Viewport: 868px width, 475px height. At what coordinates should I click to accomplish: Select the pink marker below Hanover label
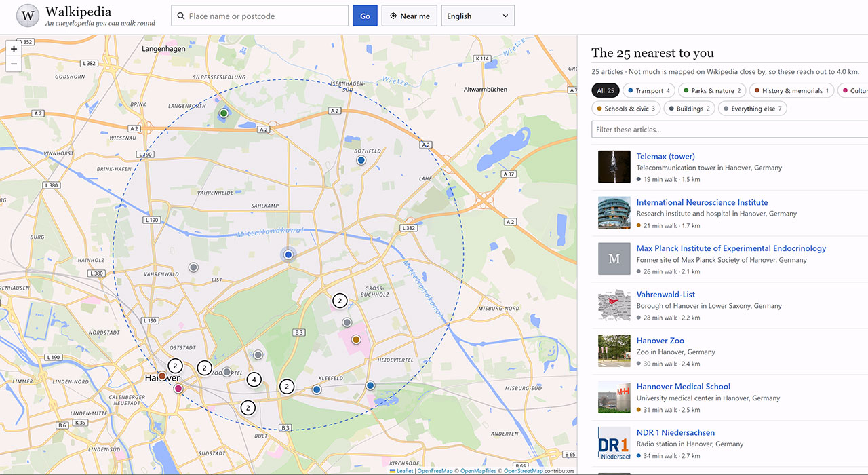(x=178, y=389)
